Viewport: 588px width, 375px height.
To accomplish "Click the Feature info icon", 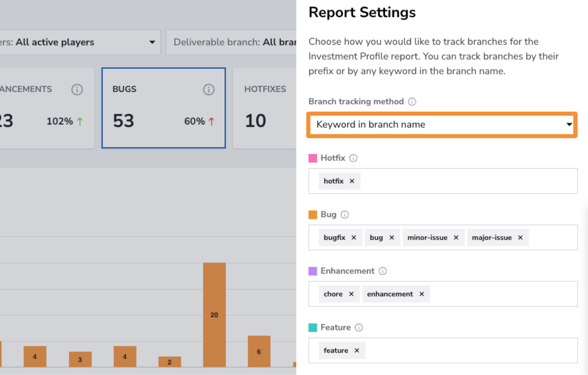I will pos(359,327).
